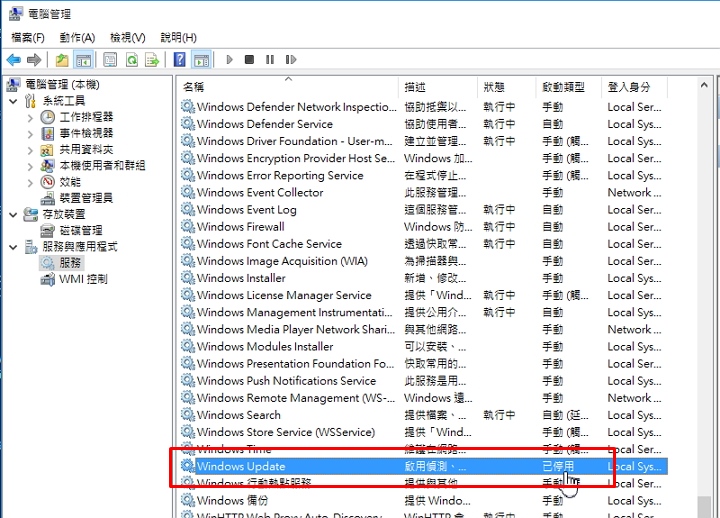
Task: Select Windows Font Cache Service row
Action: pyautogui.click(x=423, y=244)
